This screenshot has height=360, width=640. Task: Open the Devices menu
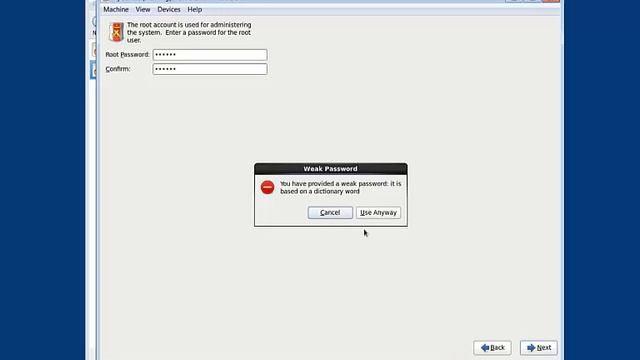(x=169, y=9)
